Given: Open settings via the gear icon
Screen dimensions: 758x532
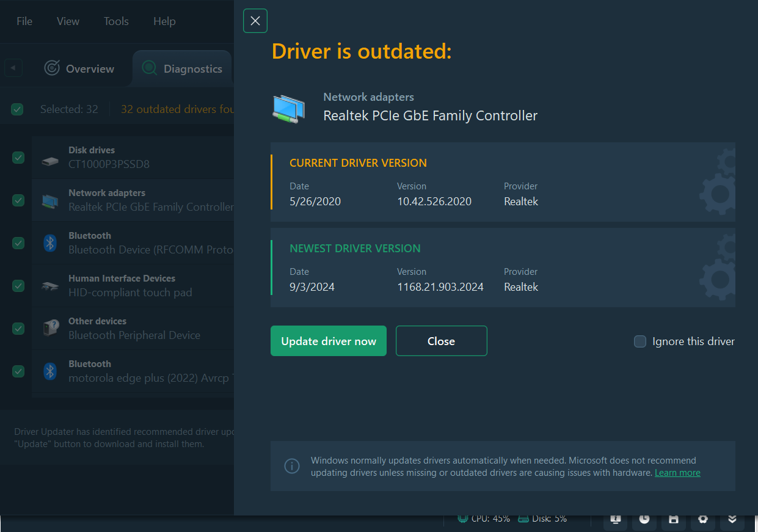Looking at the screenshot, I should click(x=703, y=519).
